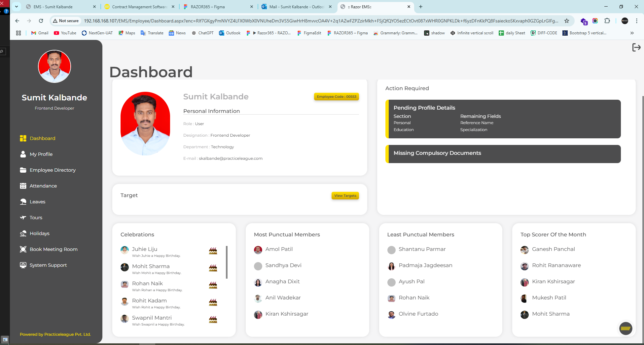The height and width of the screenshot is (345, 644).
Task: Go to Employee Directory in the sidebar
Action: [x=53, y=170]
